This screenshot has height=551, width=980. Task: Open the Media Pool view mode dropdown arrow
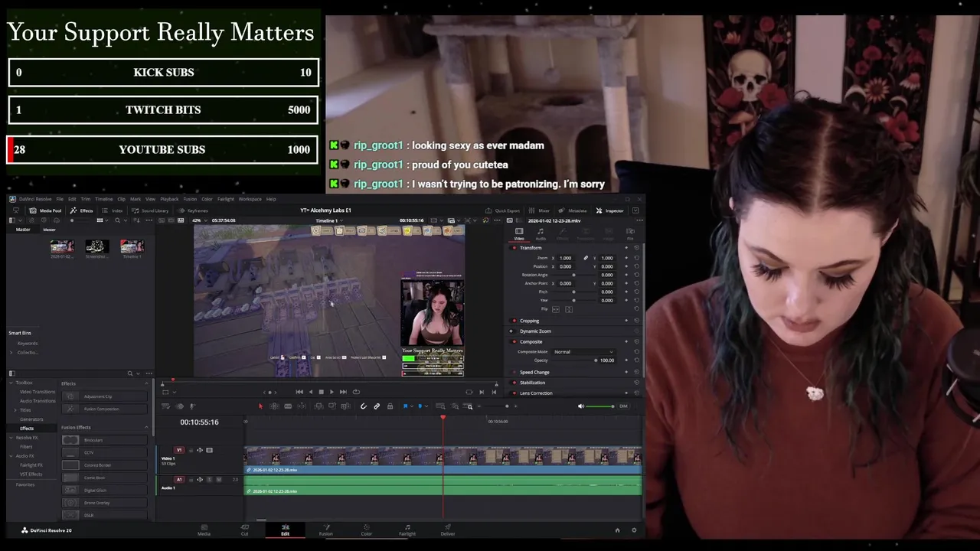pos(108,220)
